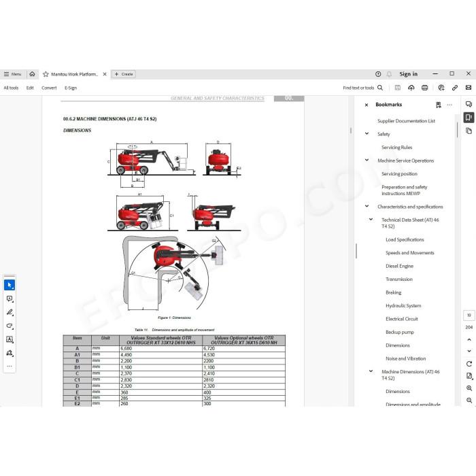Click the send by email icon
The width and height of the screenshot is (476, 476).
(x=469, y=88)
